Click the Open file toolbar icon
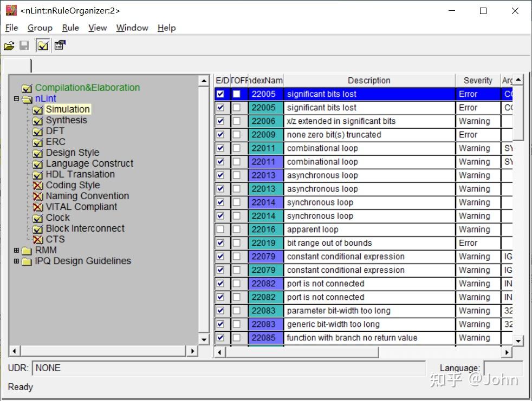Screen dimensions: 532x401 pos(9,46)
